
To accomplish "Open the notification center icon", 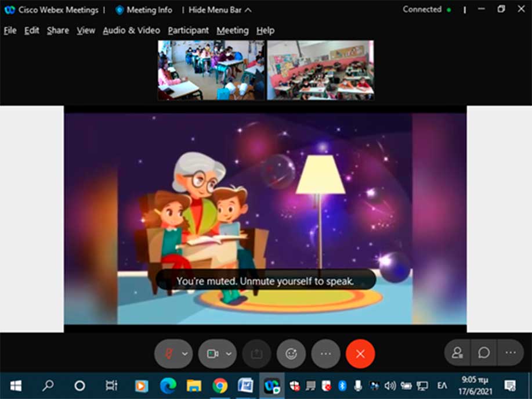I will click(x=510, y=386).
